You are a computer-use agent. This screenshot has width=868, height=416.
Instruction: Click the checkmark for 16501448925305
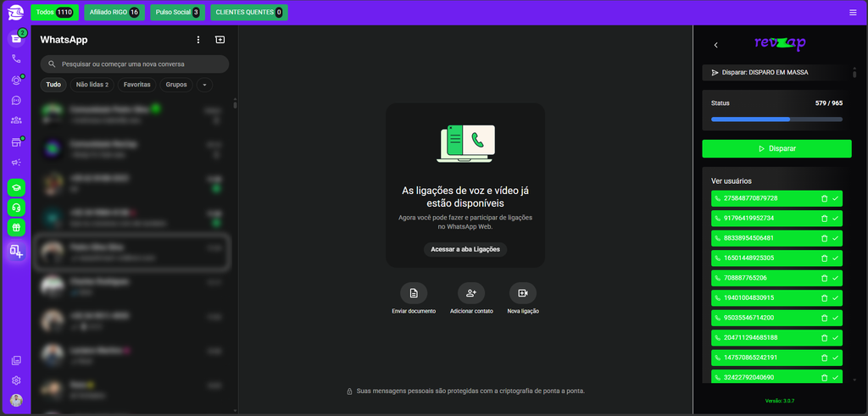835,258
